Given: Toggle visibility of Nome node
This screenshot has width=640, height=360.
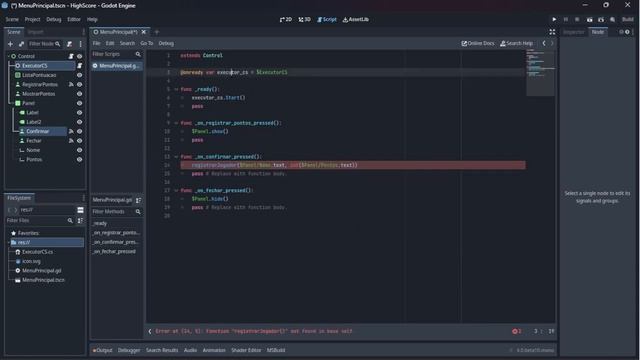Looking at the screenshot, I should 80,150.
